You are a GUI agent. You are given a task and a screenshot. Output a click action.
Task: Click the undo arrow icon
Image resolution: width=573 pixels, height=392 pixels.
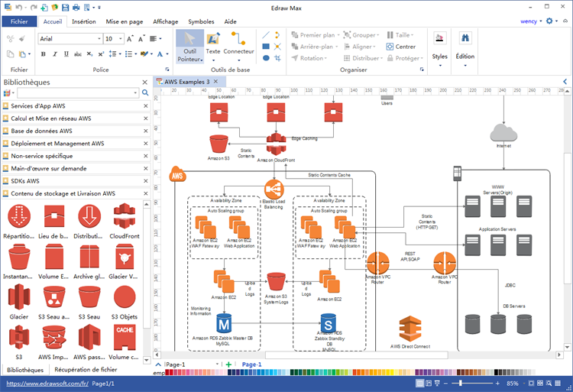coord(19,8)
